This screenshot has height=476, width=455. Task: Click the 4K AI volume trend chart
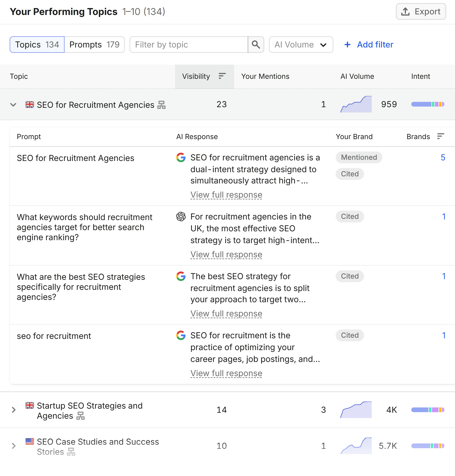356,410
